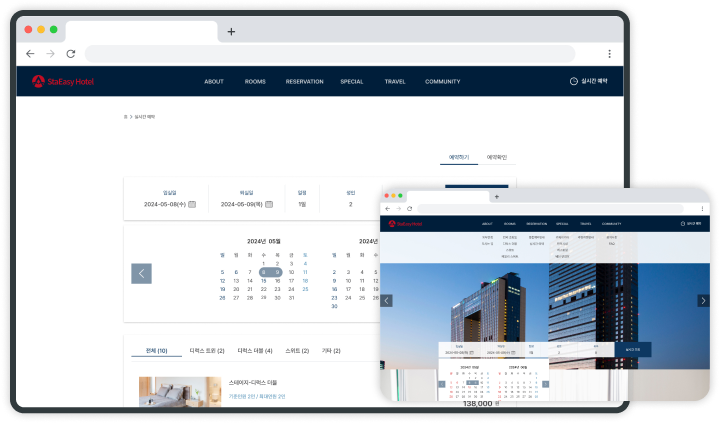Open the check-out date calendar icon
720x424 pixels.
click(x=270, y=204)
